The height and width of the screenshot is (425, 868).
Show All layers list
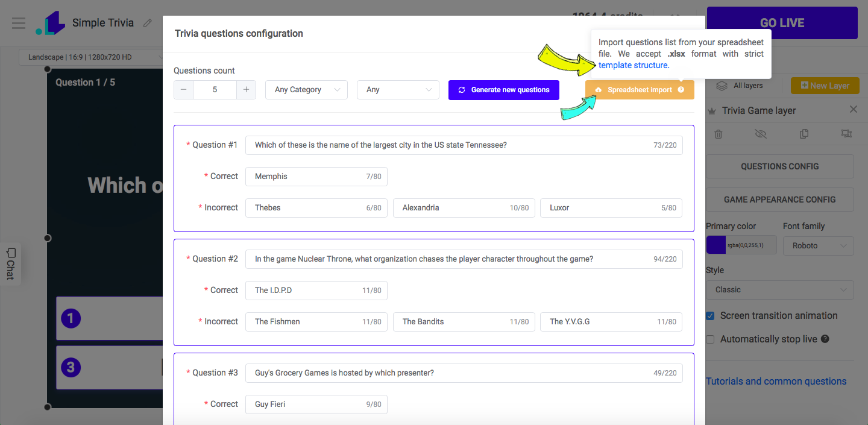click(x=739, y=86)
